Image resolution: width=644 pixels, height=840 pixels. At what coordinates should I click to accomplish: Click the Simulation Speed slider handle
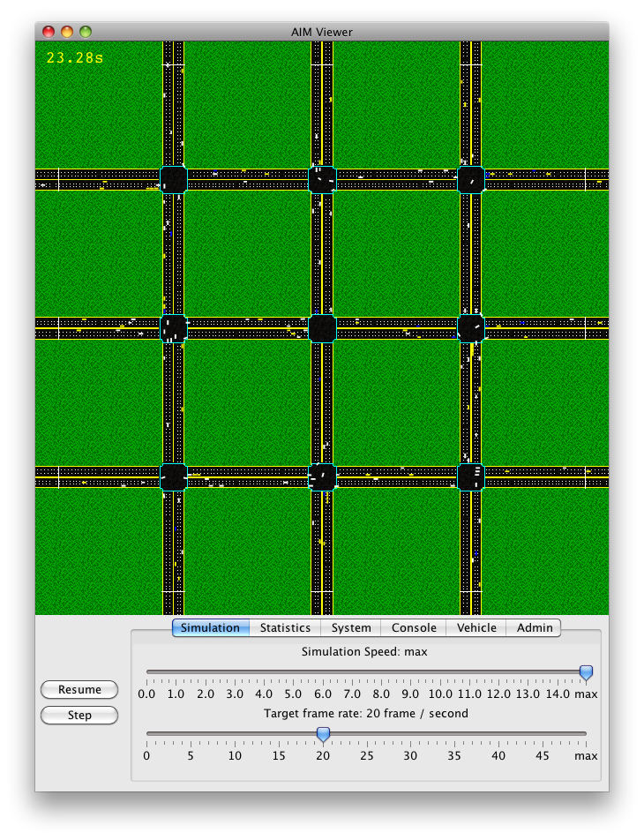pos(586,673)
